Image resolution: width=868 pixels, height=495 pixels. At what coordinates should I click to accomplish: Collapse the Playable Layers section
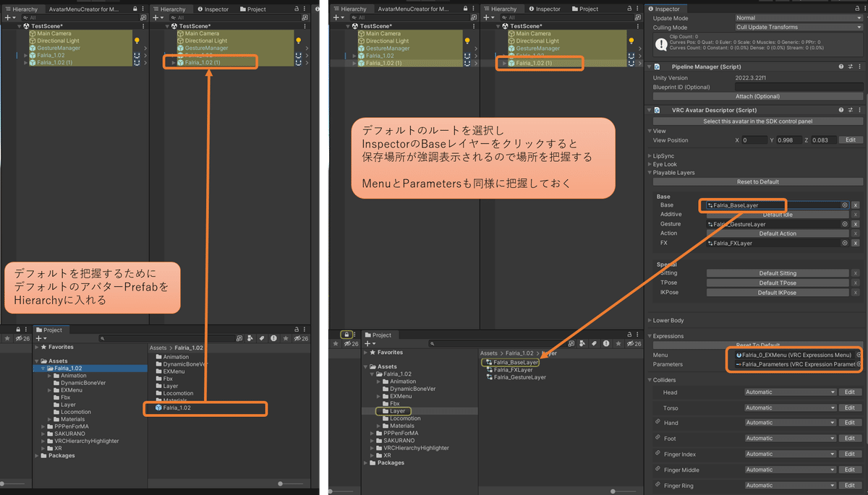point(650,173)
